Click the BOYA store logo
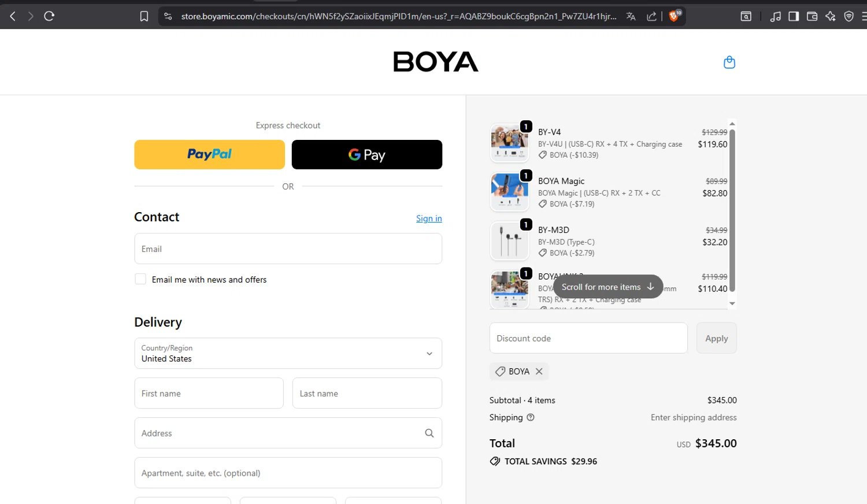 [436, 62]
